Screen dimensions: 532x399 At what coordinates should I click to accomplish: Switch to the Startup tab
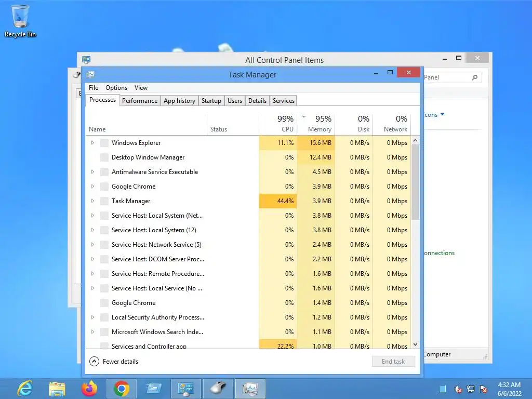[x=211, y=101]
